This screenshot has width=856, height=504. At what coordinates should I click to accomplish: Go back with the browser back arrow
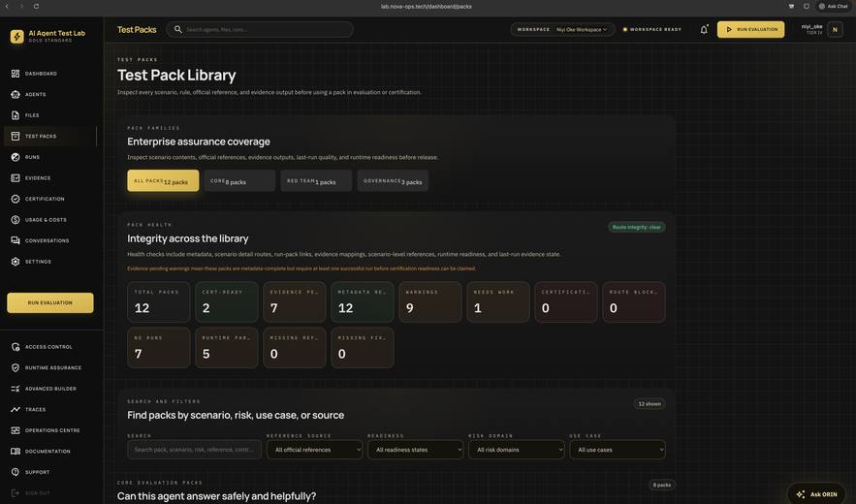[x=7, y=6]
